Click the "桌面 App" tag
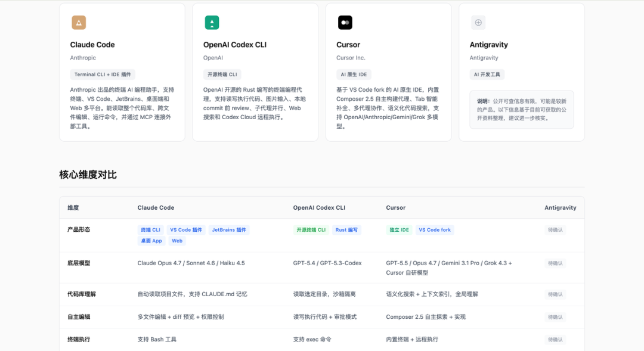Image resolution: width=644 pixels, height=351 pixels. (151, 241)
